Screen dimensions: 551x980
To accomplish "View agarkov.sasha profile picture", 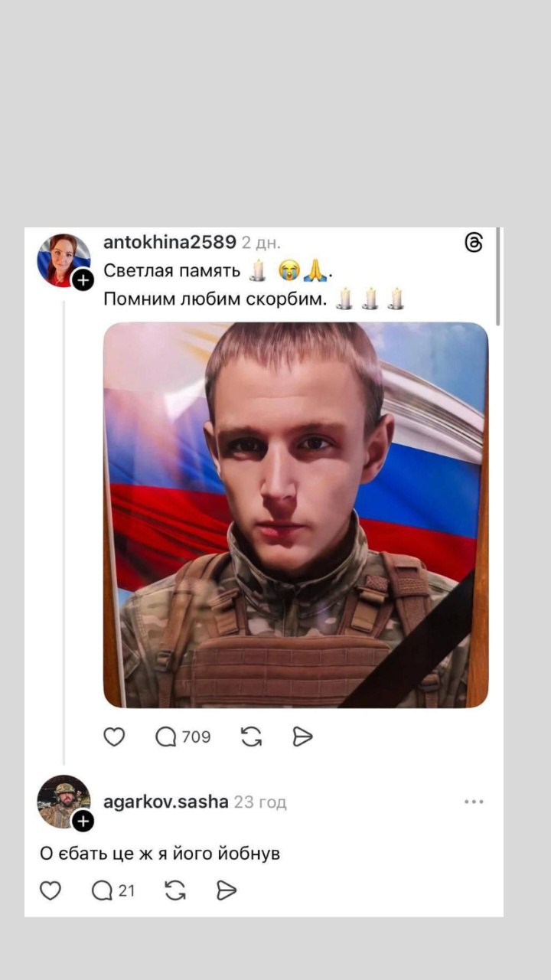I will (x=64, y=802).
